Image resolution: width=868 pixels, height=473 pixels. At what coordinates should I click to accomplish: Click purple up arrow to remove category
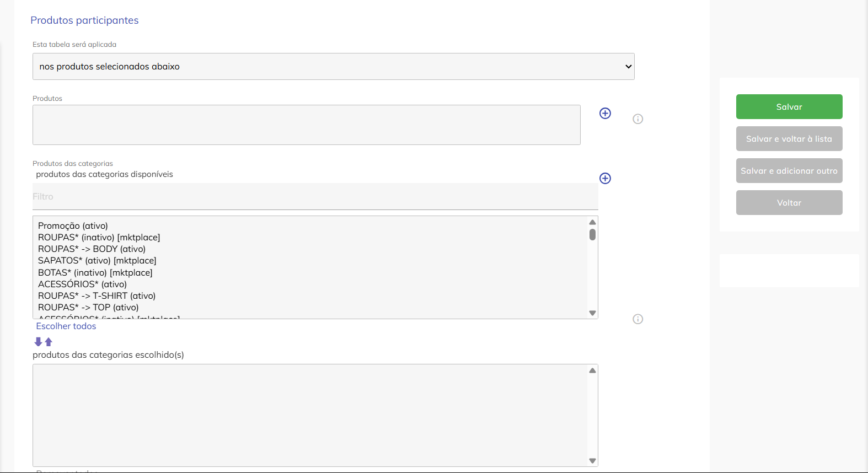[x=49, y=342]
